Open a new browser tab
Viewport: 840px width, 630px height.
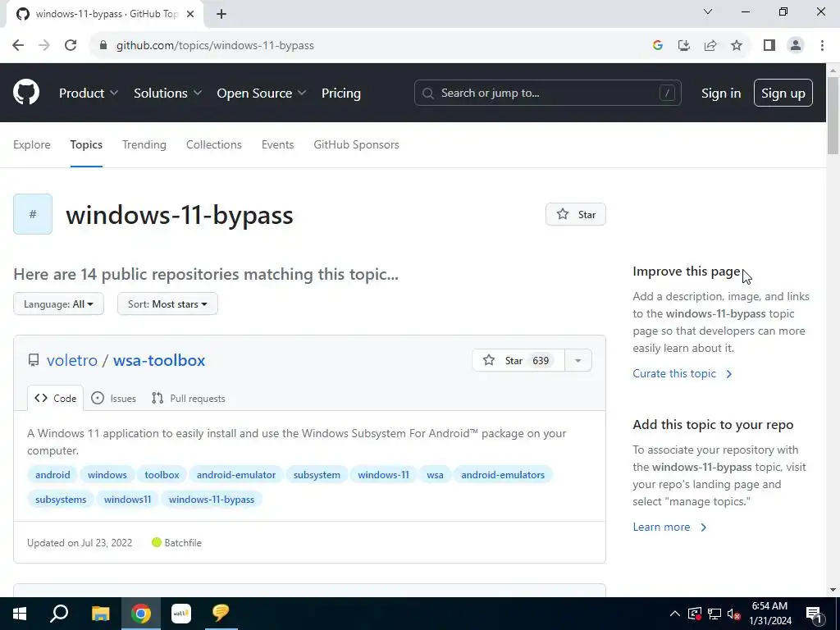point(221,14)
